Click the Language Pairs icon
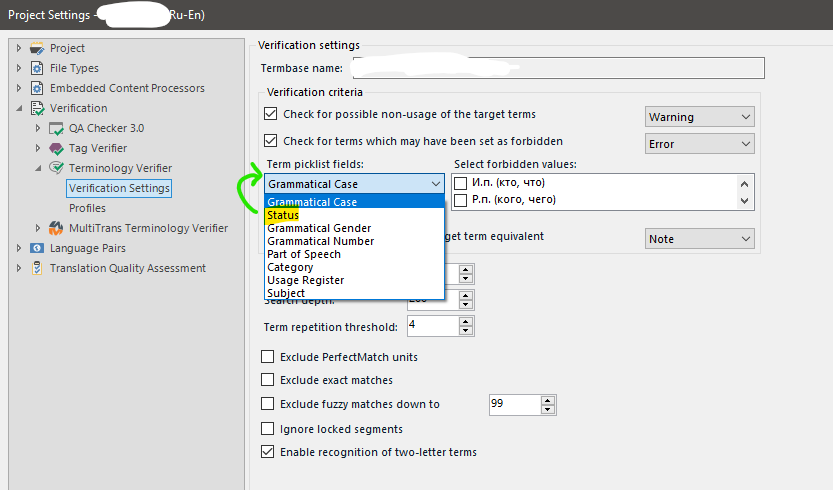 [37, 248]
